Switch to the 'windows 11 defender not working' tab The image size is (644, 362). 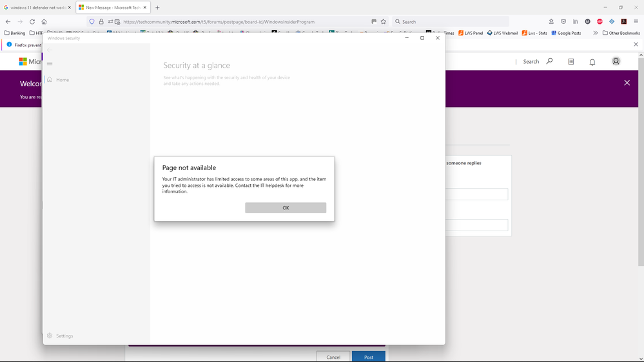(x=37, y=7)
